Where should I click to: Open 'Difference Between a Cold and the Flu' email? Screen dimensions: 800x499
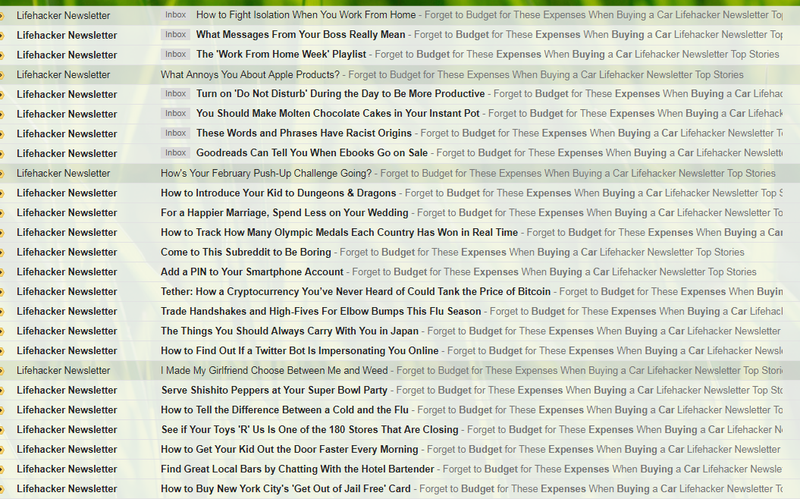pos(285,410)
